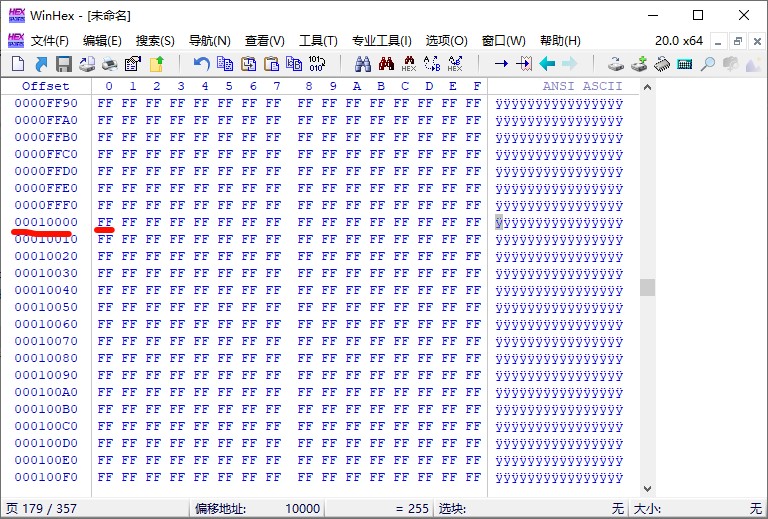Click the vertical scrollbar thumb
768x519 pixels.
point(647,287)
